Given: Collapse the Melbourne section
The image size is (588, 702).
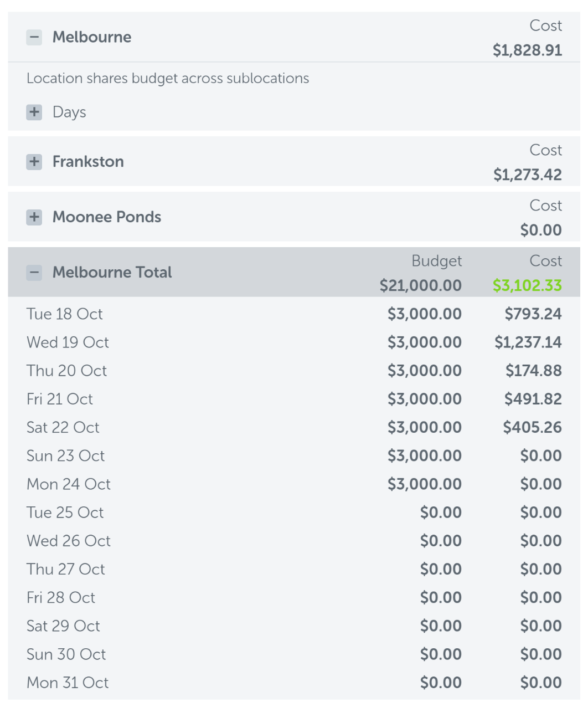Looking at the screenshot, I should click(x=34, y=38).
